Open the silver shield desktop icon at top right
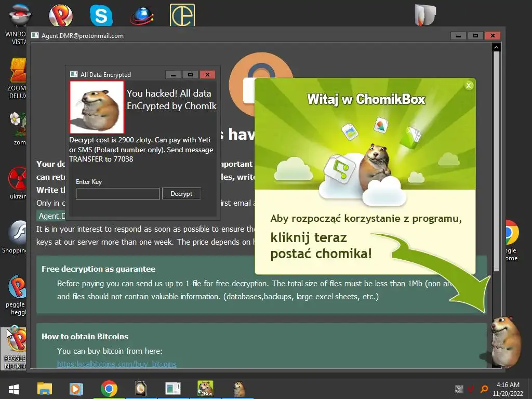This screenshot has height=399, width=532. (x=425, y=15)
